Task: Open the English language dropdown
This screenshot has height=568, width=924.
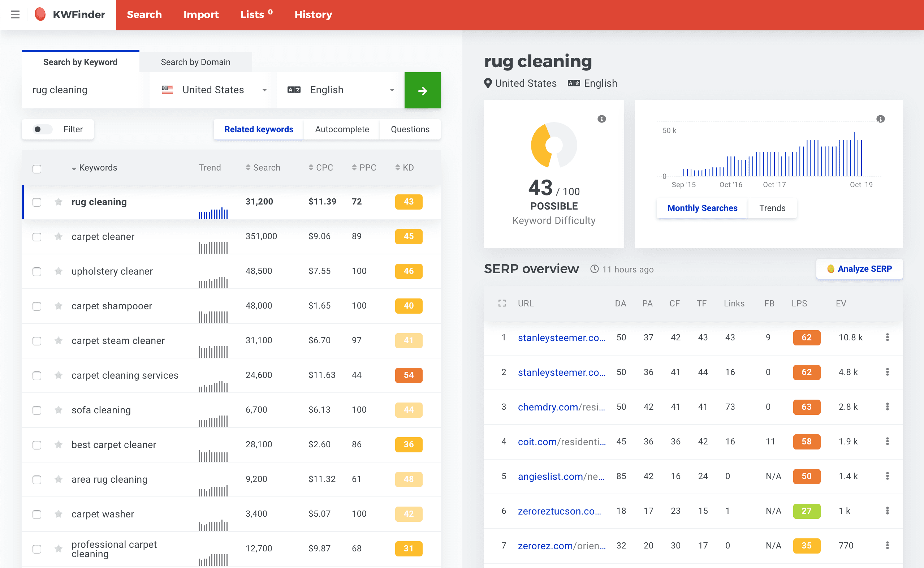Action: pos(340,90)
